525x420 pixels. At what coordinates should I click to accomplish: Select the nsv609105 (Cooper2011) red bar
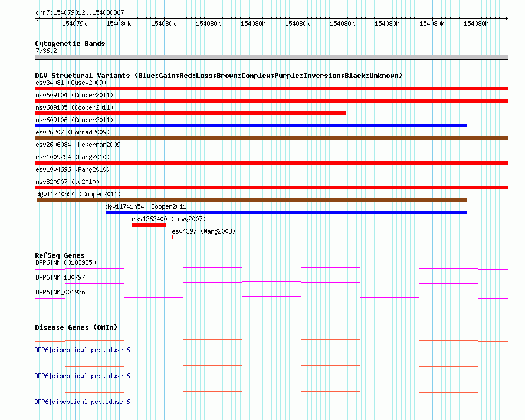point(191,113)
